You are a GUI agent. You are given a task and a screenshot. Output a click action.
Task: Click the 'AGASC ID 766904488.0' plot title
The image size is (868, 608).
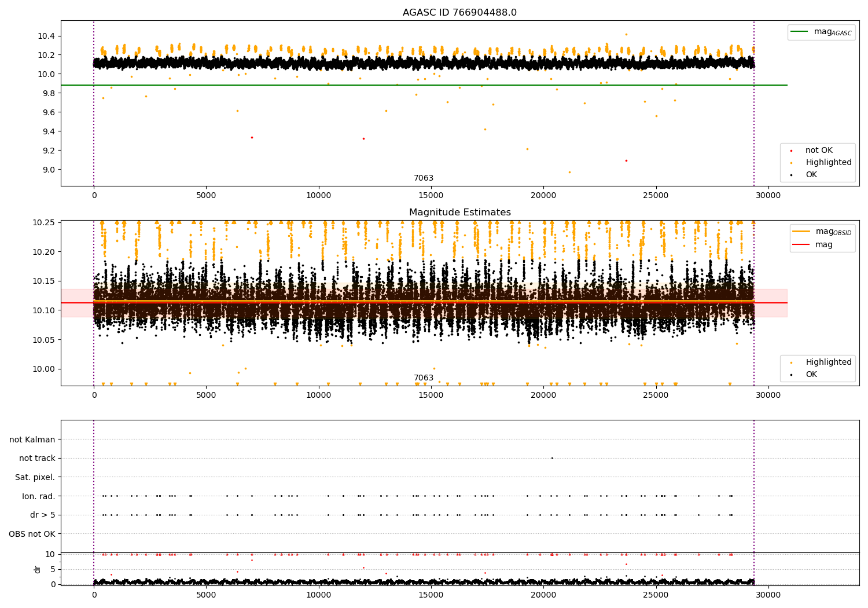coord(459,13)
